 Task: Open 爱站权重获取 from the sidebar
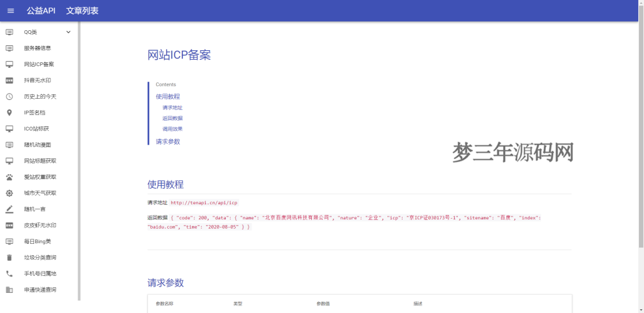coord(39,177)
